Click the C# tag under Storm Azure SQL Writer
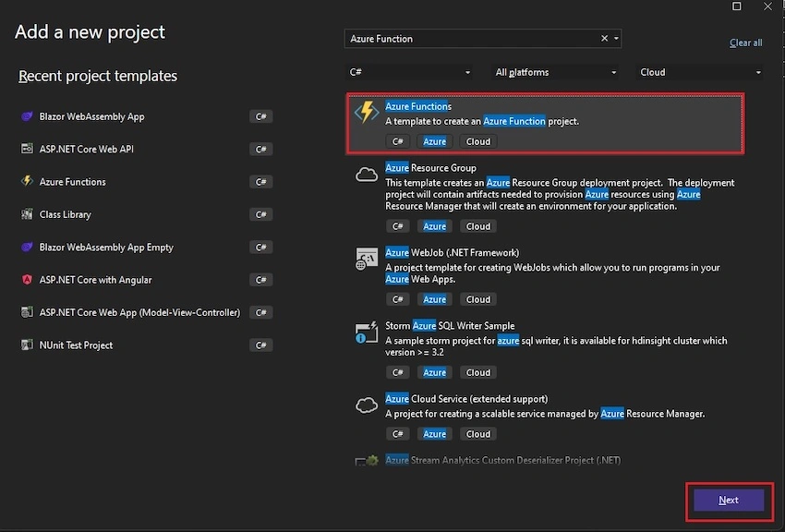Image resolution: width=785 pixels, height=532 pixels. (397, 372)
